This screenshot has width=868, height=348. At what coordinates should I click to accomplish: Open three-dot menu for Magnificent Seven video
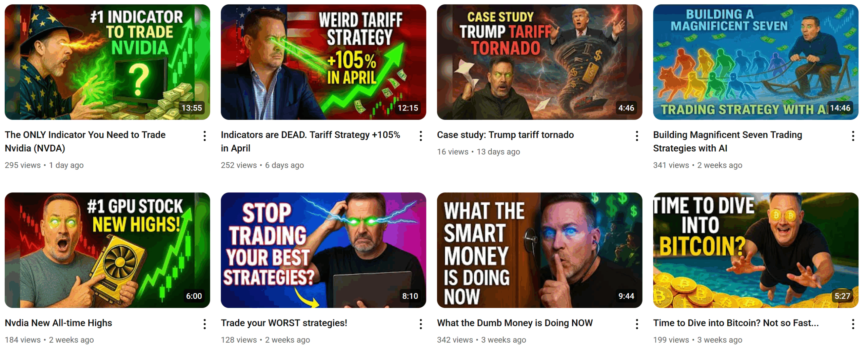[x=853, y=136]
